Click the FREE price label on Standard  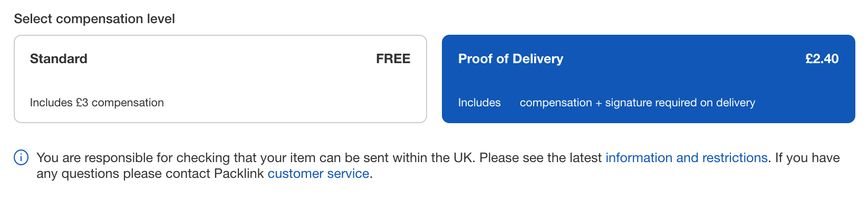393,59
